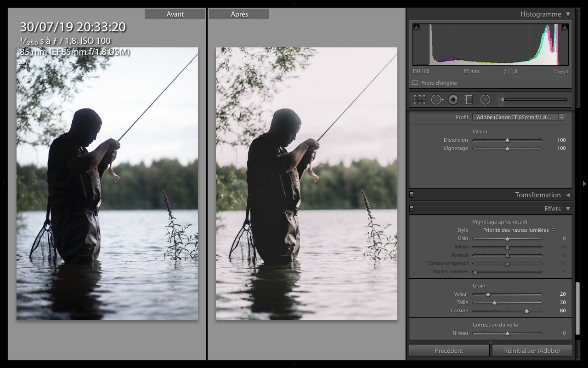The height and width of the screenshot is (368, 588).
Task: Pick the Graduated Filter tool
Action: tap(469, 99)
